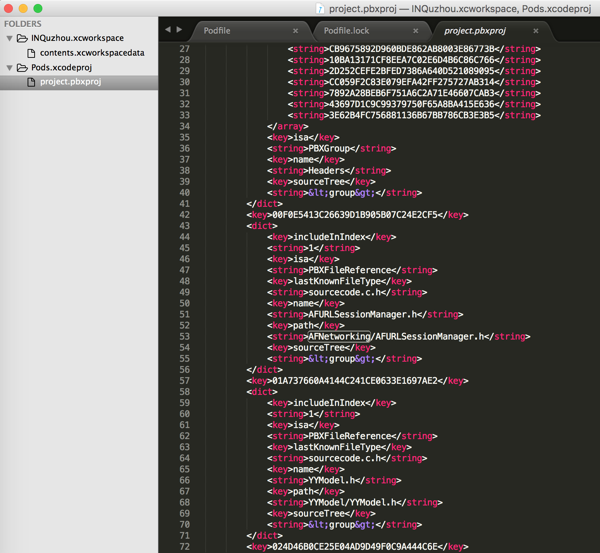Click the project.pbxproj file icon in sidebar

pos(31,82)
